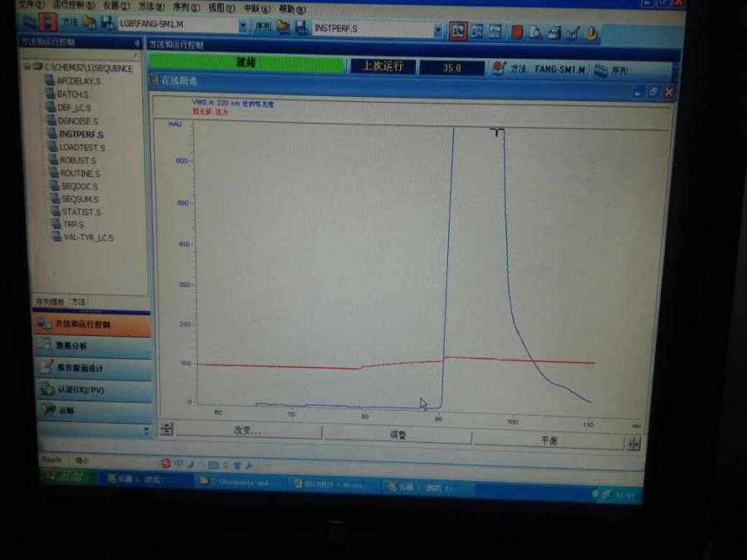Click the Windows Start button
747x560 pixels.
tap(66, 476)
